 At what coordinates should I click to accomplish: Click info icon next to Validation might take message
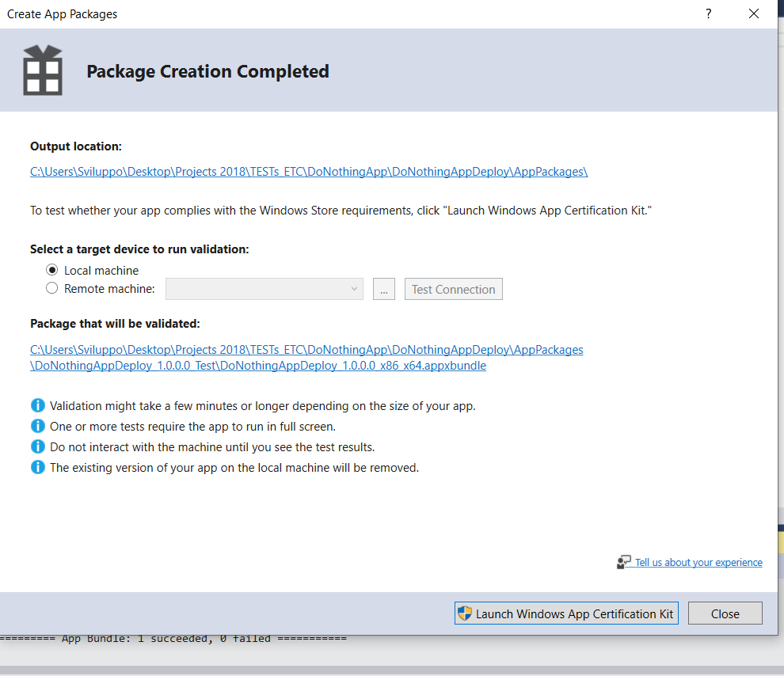coord(37,405)
